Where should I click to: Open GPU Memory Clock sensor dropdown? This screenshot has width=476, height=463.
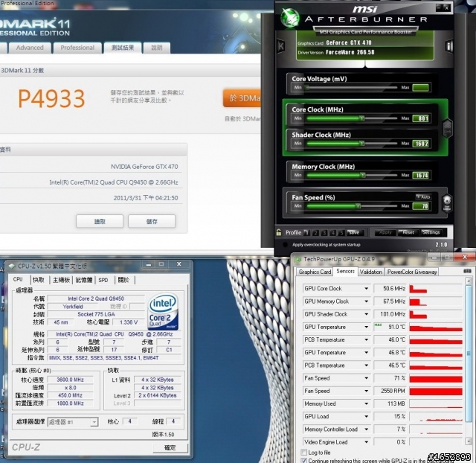point(367,301)
